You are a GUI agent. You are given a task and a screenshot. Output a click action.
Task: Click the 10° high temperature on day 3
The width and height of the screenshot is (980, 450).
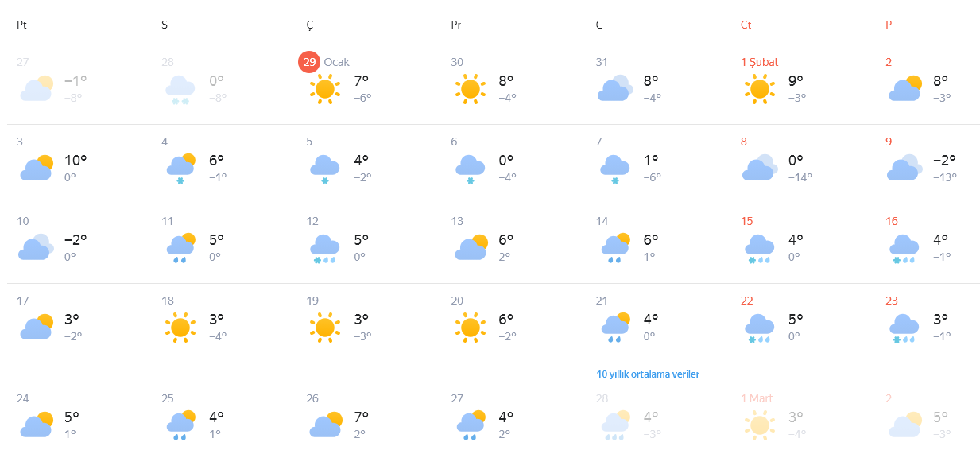[x=76, y=160]
